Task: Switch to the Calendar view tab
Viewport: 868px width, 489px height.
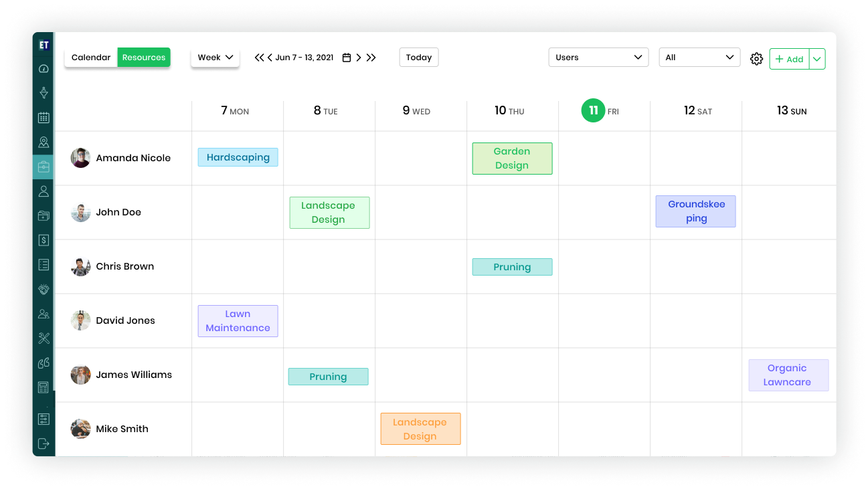Action: tap(91, 58)
